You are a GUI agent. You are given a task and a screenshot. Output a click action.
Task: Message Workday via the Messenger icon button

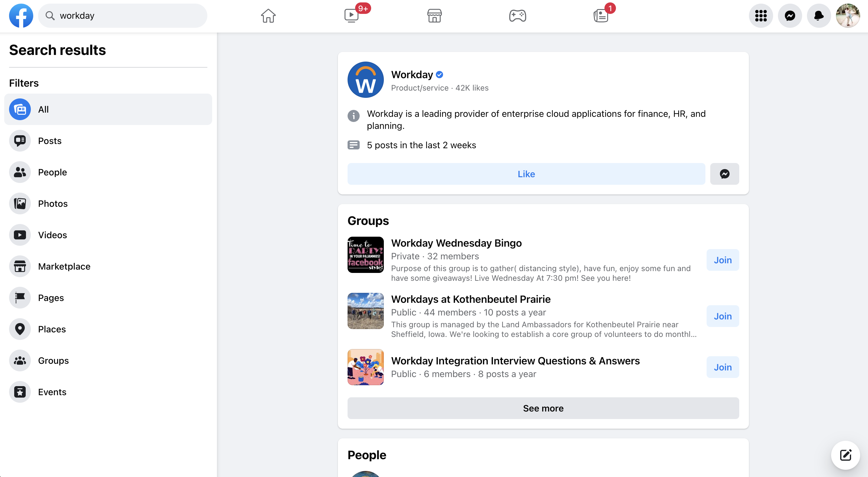click(x=724, y=174)
